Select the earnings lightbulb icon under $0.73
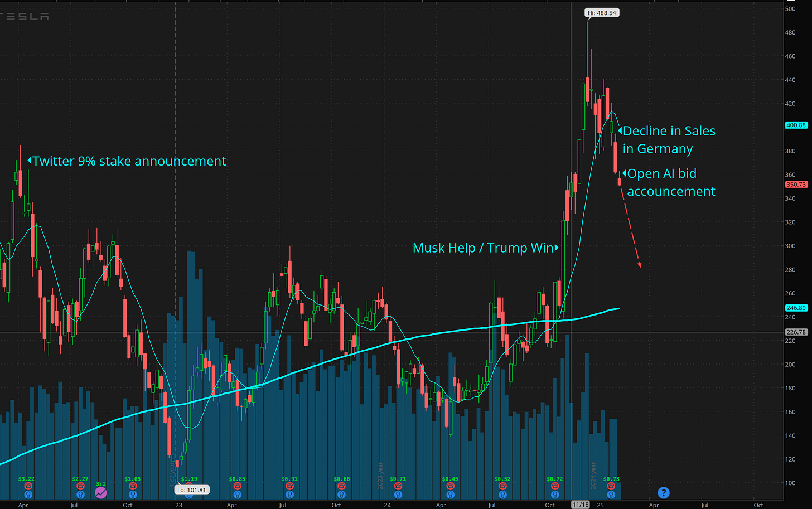The height and width of the screenshot is (509, 812). [x=611, y=494]
